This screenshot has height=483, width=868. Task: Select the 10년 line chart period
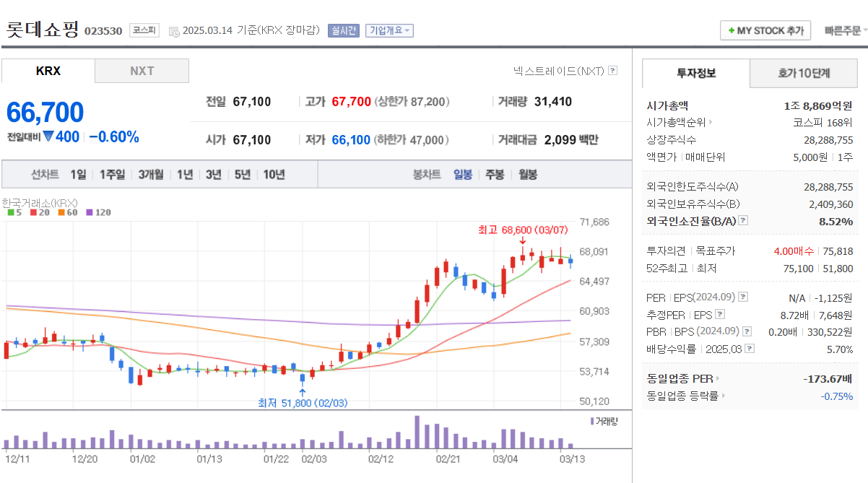274,175
